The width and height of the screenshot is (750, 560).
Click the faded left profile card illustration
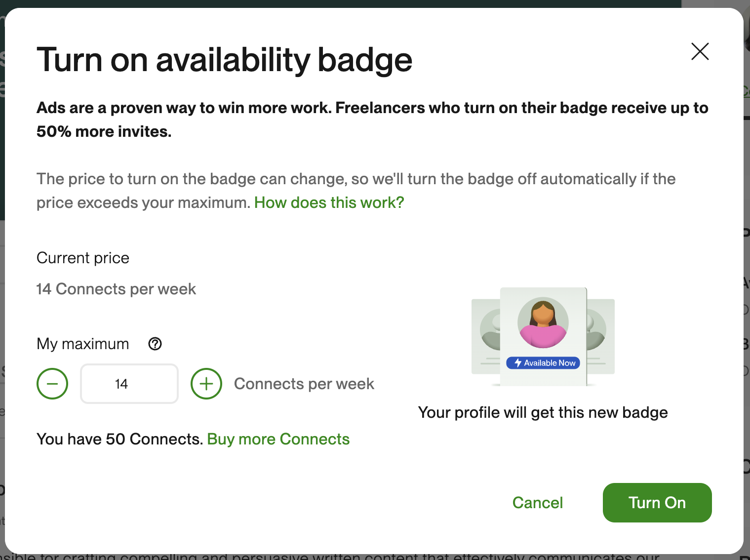(486, 337)
